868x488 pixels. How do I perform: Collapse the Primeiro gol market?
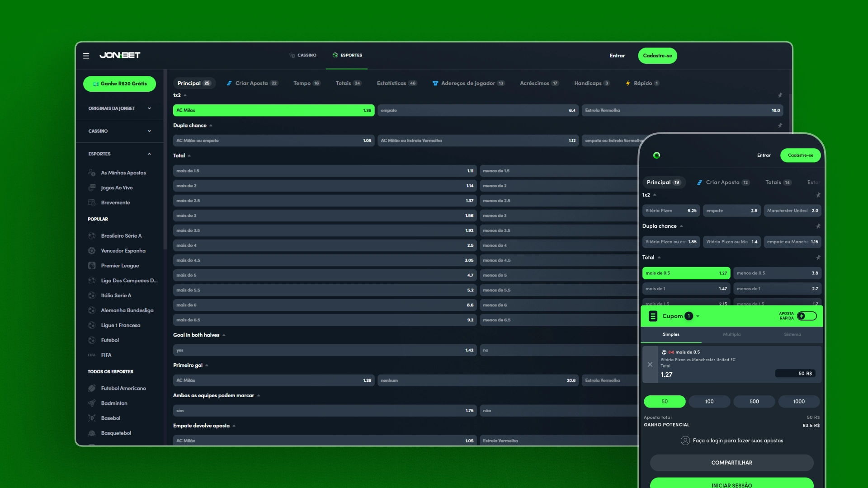point(207,366)
